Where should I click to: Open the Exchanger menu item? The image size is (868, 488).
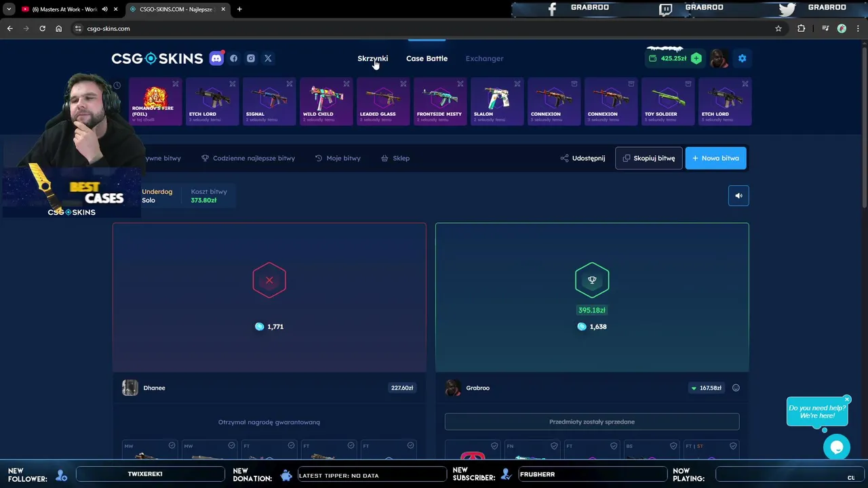(x=484, y=58)
